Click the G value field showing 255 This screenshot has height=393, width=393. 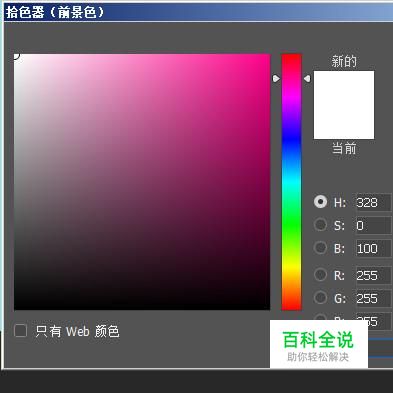(374, 298)
